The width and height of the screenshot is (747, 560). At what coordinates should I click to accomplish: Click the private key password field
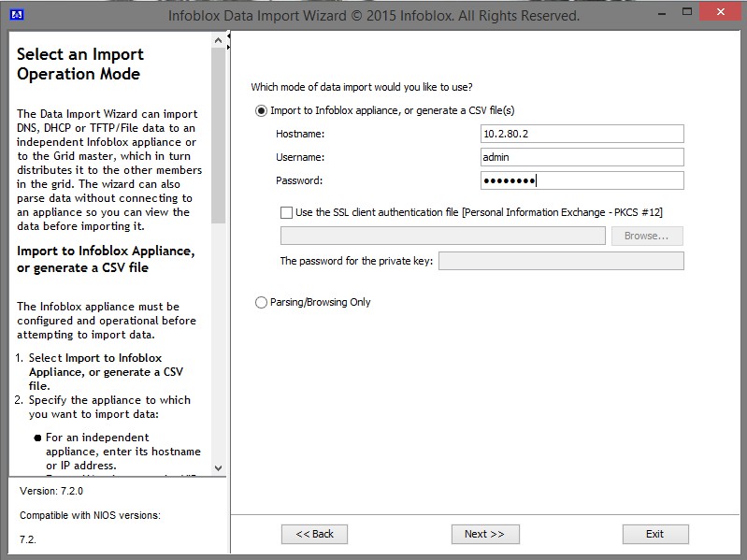pos(560,261)
